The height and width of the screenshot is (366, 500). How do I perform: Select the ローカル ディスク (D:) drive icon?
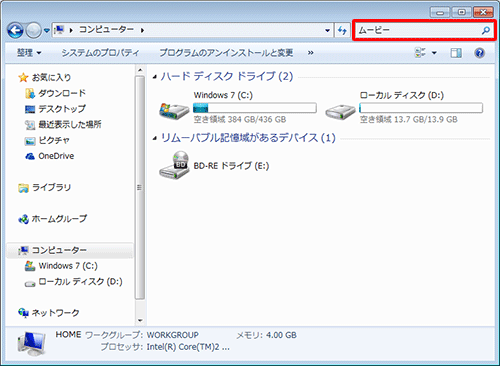click(340, 112)
